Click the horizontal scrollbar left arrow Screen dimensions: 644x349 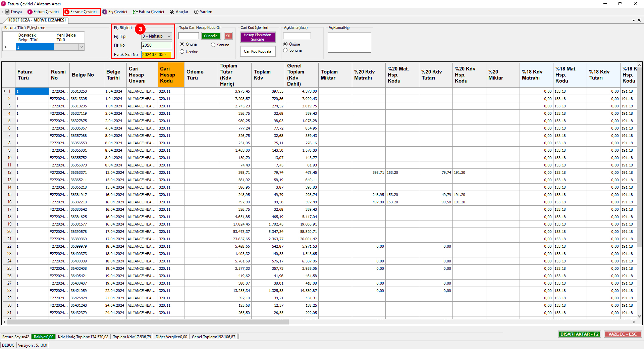click(x=4, y=322)
